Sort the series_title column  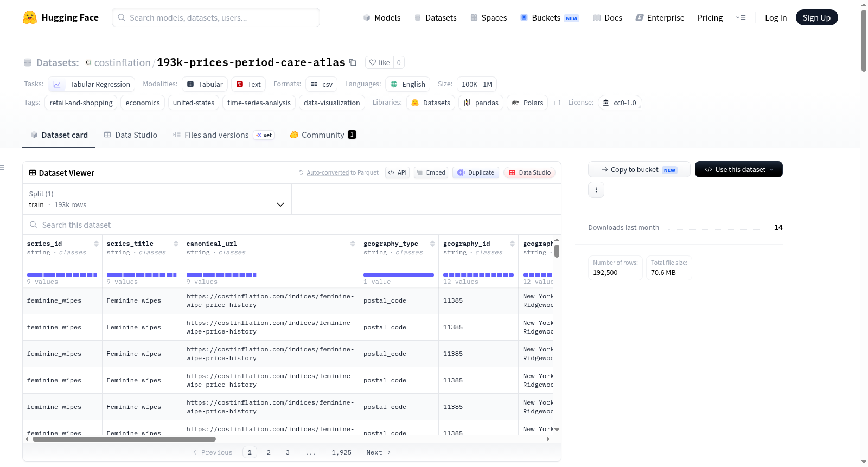coord(176,244)
